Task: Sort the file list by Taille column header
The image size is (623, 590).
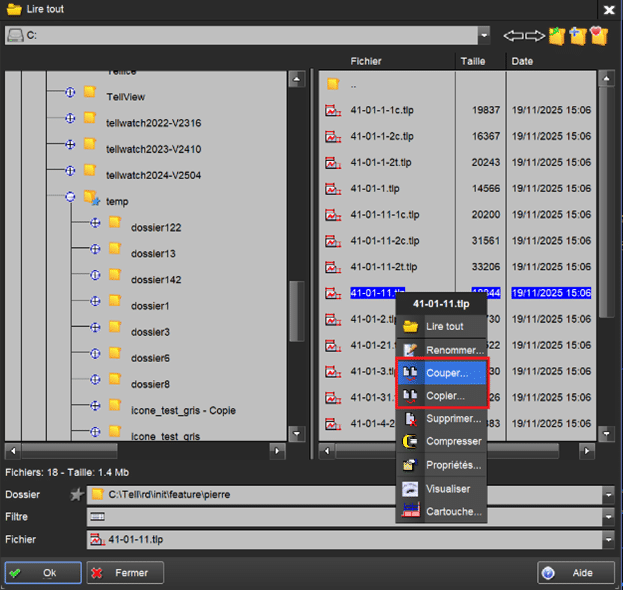Action: pos(474,61)
